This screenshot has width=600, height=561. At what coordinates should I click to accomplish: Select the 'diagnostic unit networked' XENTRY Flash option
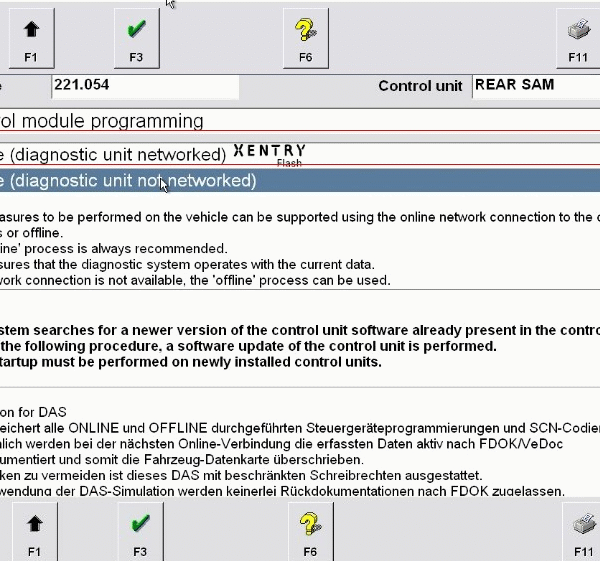tap(300, 155)
